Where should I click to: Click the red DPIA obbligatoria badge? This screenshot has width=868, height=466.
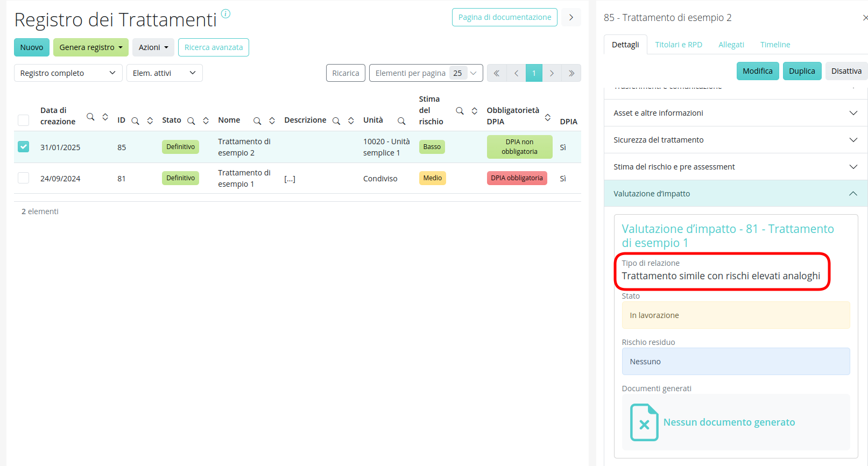517,178
